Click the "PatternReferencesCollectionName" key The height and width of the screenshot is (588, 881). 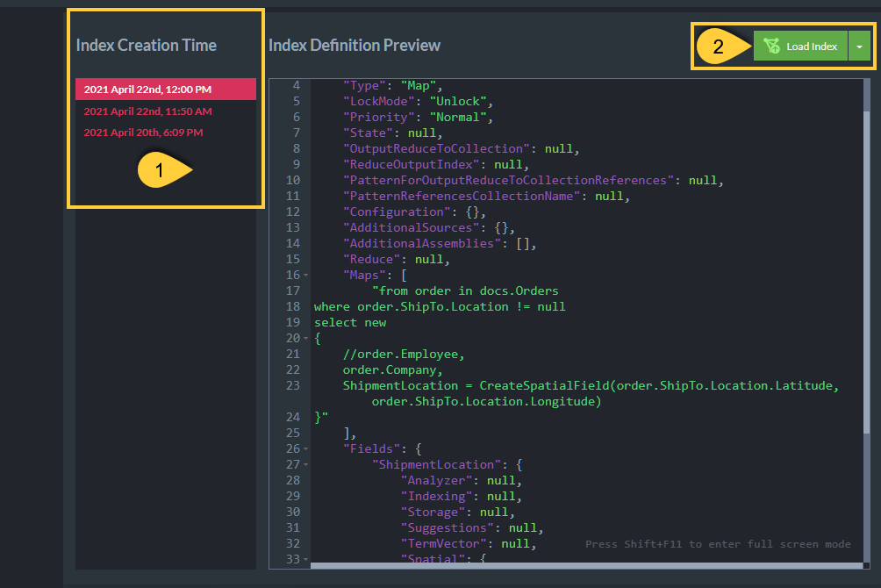point(462,196)
